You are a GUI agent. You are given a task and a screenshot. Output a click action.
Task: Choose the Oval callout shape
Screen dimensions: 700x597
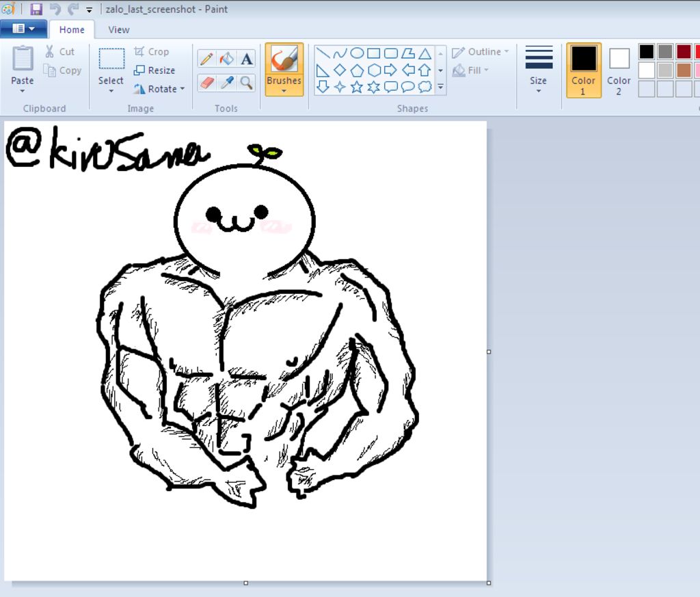tap(407, 87)
